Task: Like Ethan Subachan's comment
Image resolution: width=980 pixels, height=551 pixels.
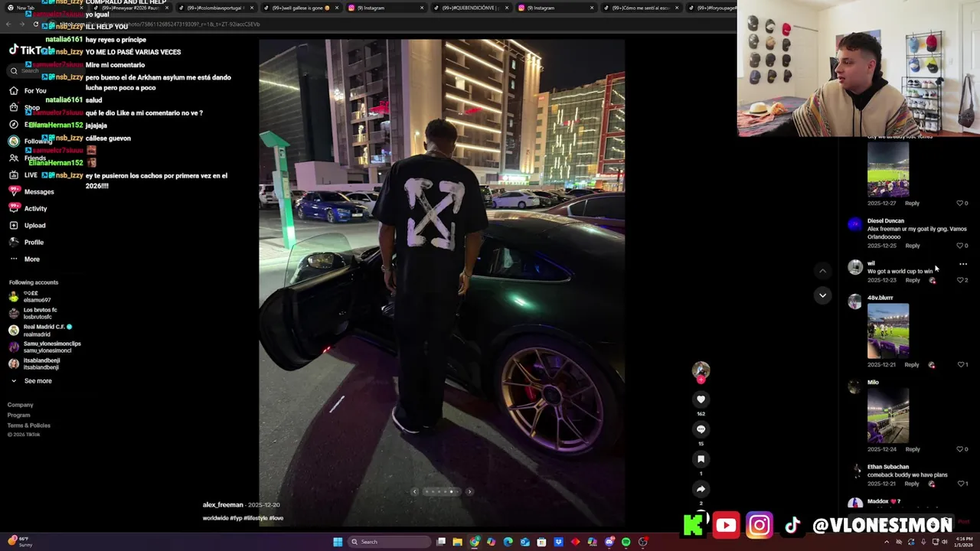Action: point(962,484)
